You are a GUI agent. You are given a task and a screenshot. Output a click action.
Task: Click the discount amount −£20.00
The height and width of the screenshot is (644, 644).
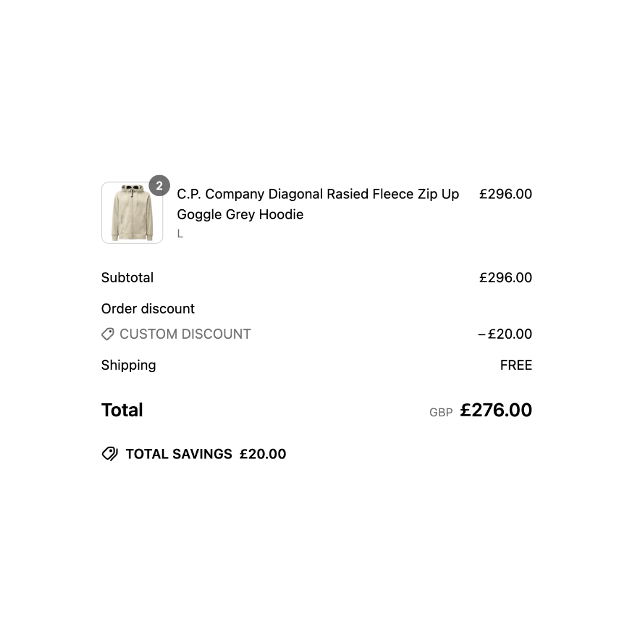click(505, 334)
